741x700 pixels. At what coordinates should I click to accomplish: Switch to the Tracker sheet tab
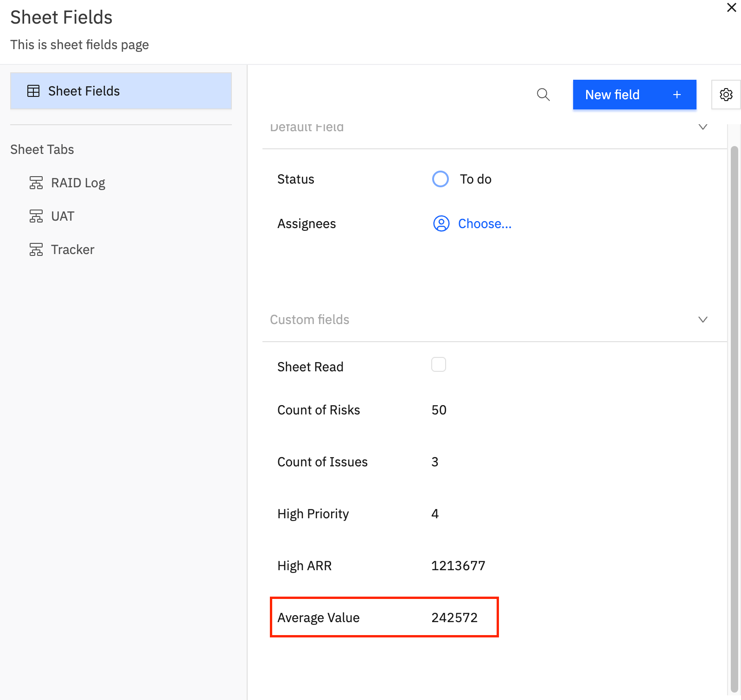[72, 249]
